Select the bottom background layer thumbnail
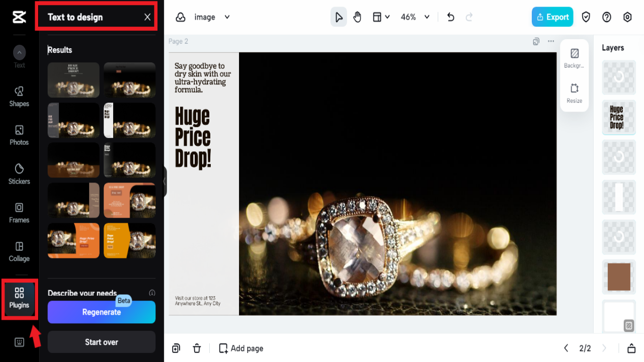The image size is (644, 362). 619,316
